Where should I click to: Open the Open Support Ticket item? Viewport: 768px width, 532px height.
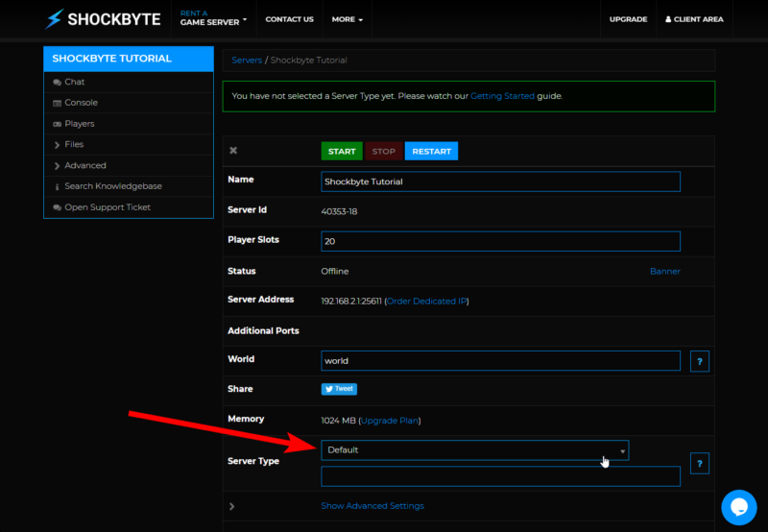coord(129,207)
